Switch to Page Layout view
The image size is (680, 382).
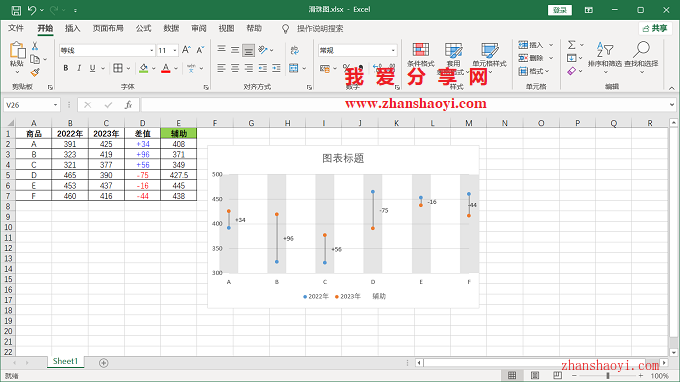click(x=535, y=375)
